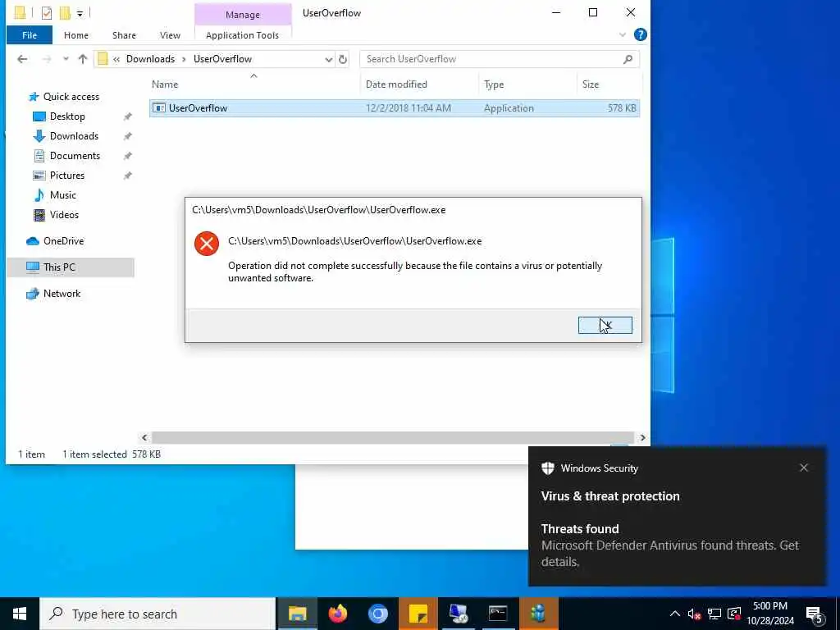Show hidden system tray icons
Screen dimensions: 840x630
click(675, 614)
